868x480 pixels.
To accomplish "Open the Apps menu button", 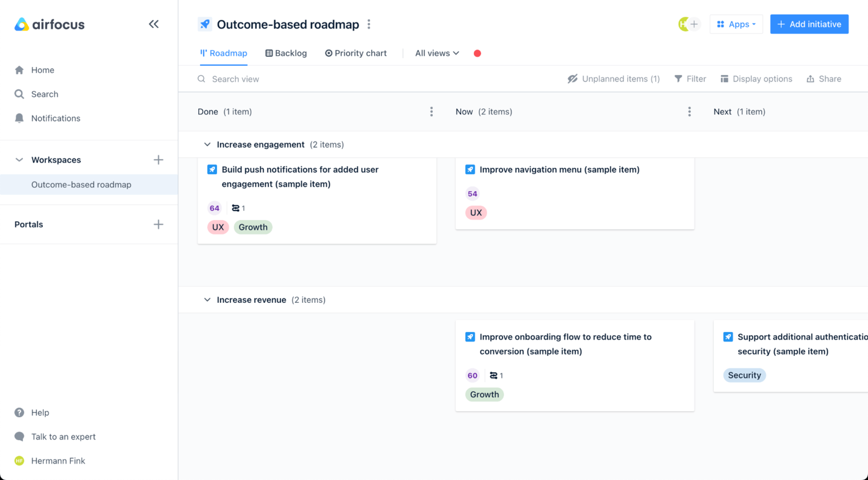I will [x=736, y=24].
